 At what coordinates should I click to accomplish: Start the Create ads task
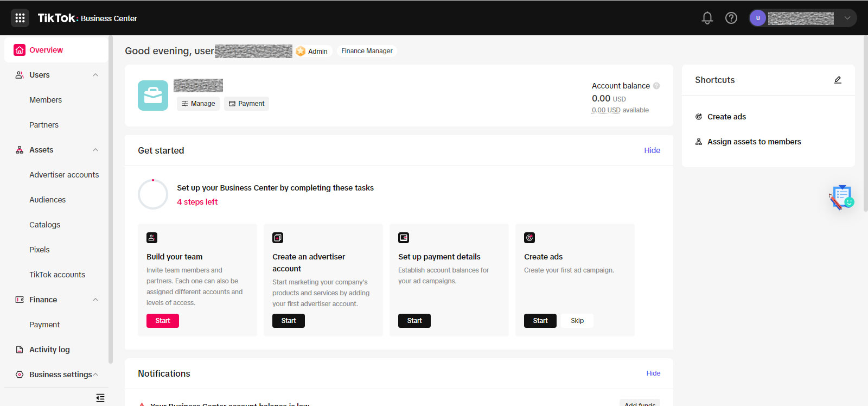pos(540,321)
